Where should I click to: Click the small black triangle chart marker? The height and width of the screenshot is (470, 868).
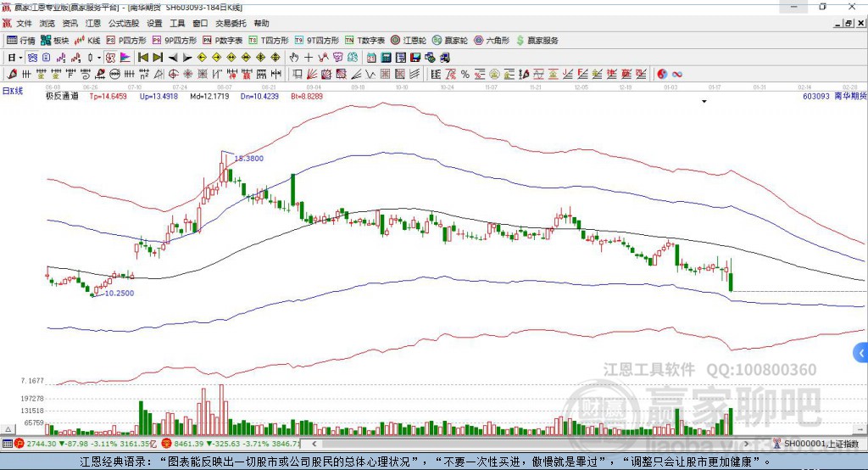(704, 102)
